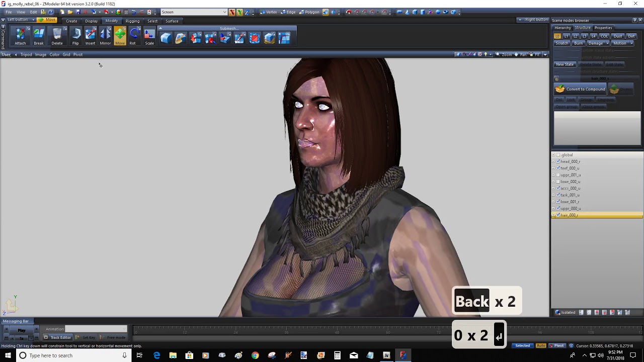
Task: Expand the hair_000_r tree node
Action: pos(553,215)
